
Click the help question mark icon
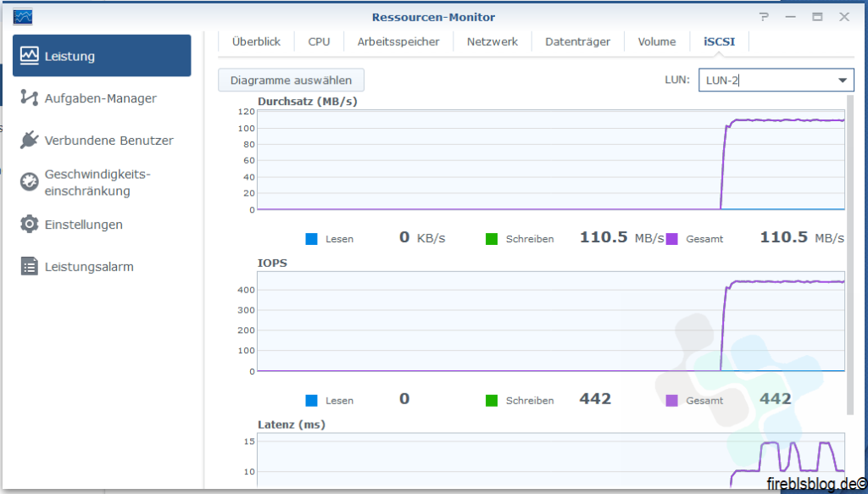coord(765,17)
